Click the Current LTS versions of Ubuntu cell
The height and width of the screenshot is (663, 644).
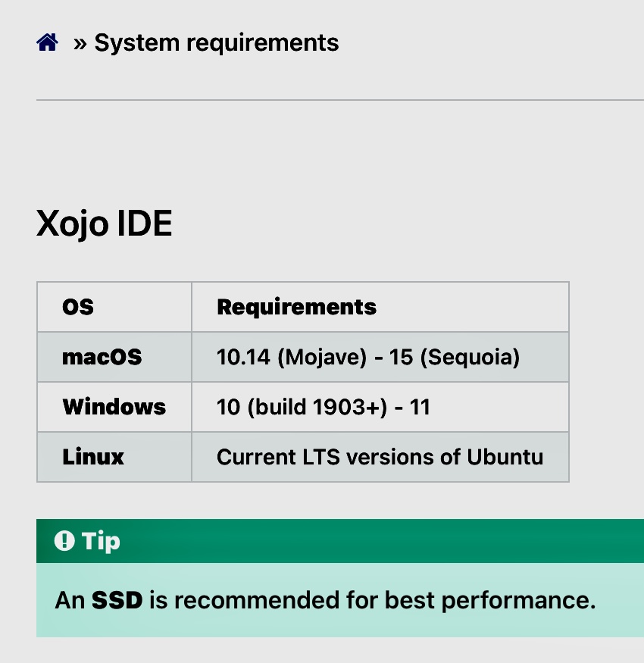(x=380, y=457)
